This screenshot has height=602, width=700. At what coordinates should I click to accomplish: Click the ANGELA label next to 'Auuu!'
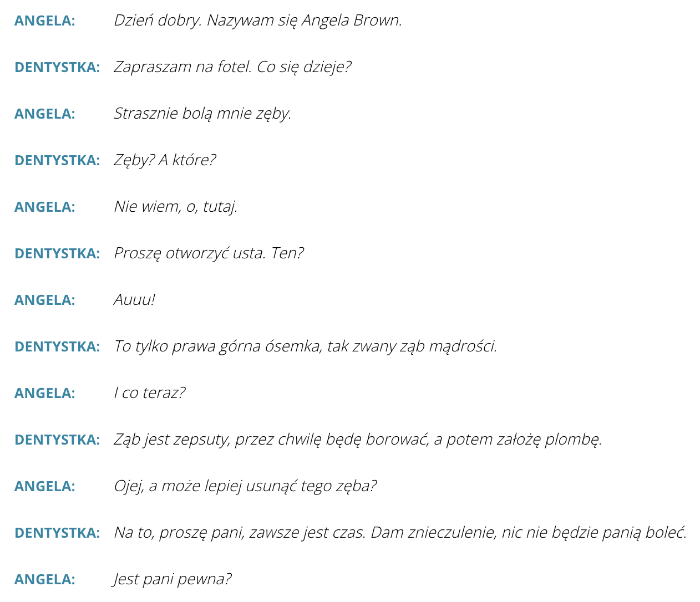point(45,300)
